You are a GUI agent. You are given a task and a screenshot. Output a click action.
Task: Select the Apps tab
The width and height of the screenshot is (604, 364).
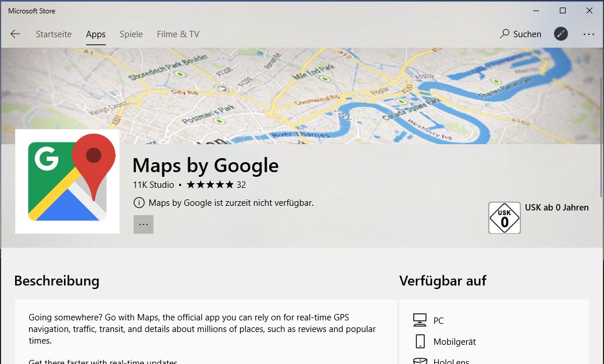[95, 34]
